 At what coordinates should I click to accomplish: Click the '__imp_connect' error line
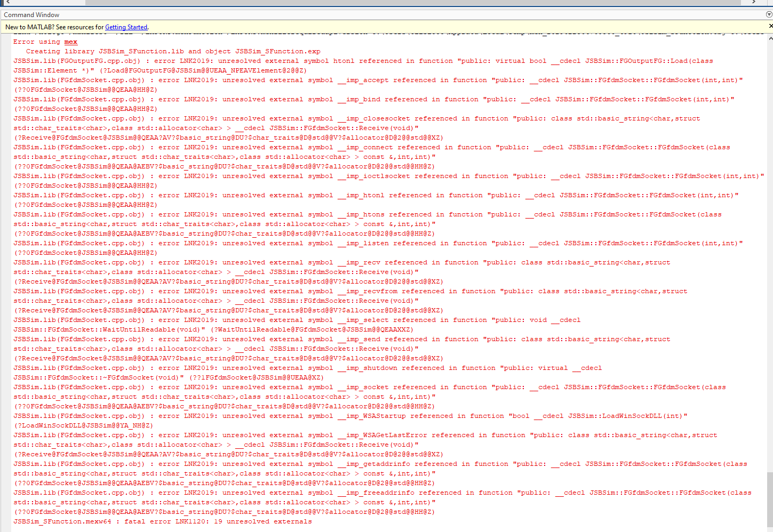coord(372,147)
